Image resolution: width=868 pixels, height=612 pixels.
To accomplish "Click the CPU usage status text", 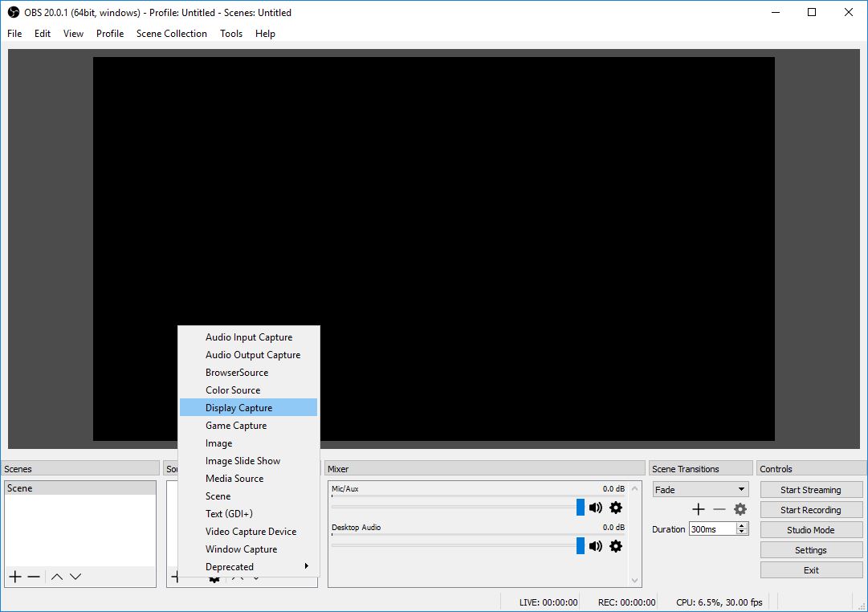I will [719, 602].
